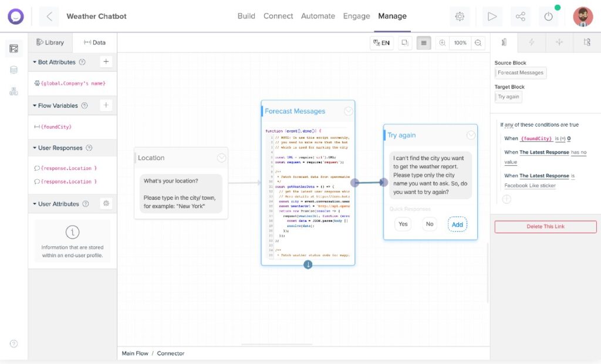This screenshot has height=364, width=601.
Task: Open sharing options via the share icon
Action: point(521,16)
